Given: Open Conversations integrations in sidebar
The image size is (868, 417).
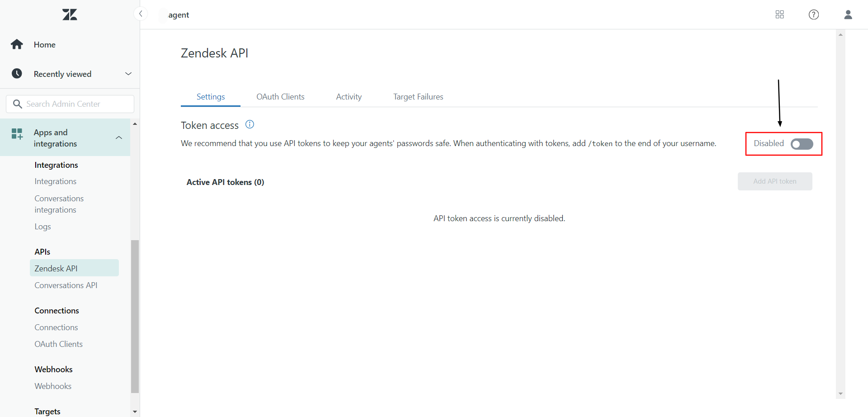Looking at the screenshot, I should tap(59, 204).
